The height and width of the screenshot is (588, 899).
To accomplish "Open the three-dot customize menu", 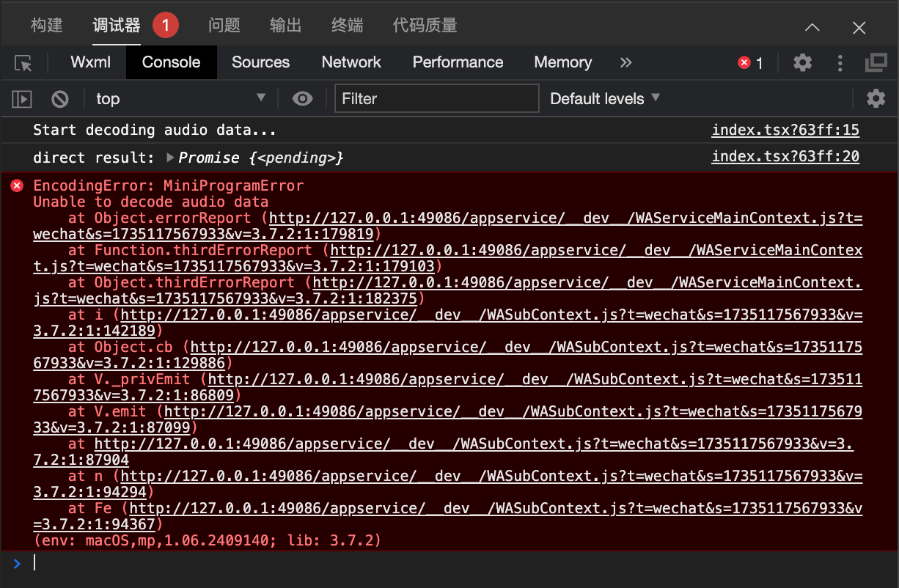I will point(840,63).
